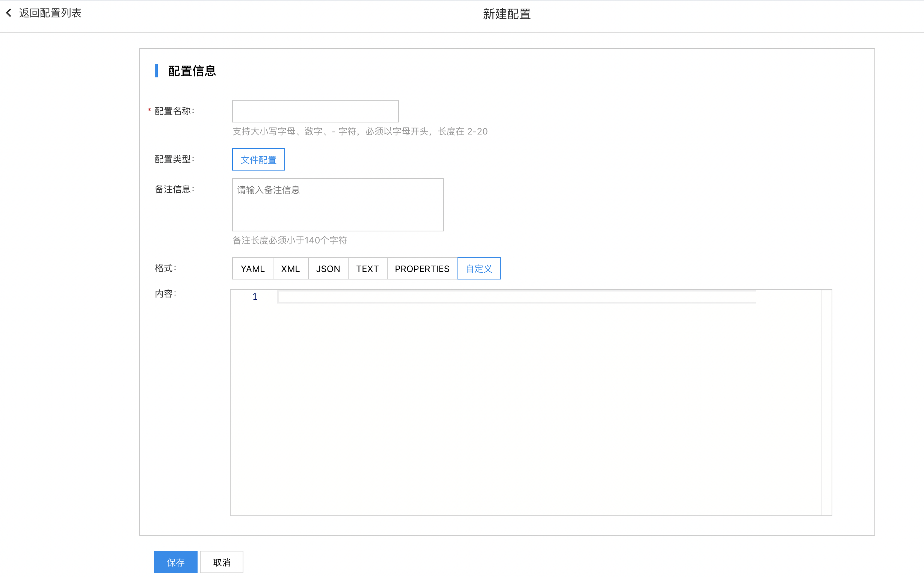Image resolution: width=924 pixels, height=577 pixels.
Task: Choose JSON format
Action: pos(328,269)
